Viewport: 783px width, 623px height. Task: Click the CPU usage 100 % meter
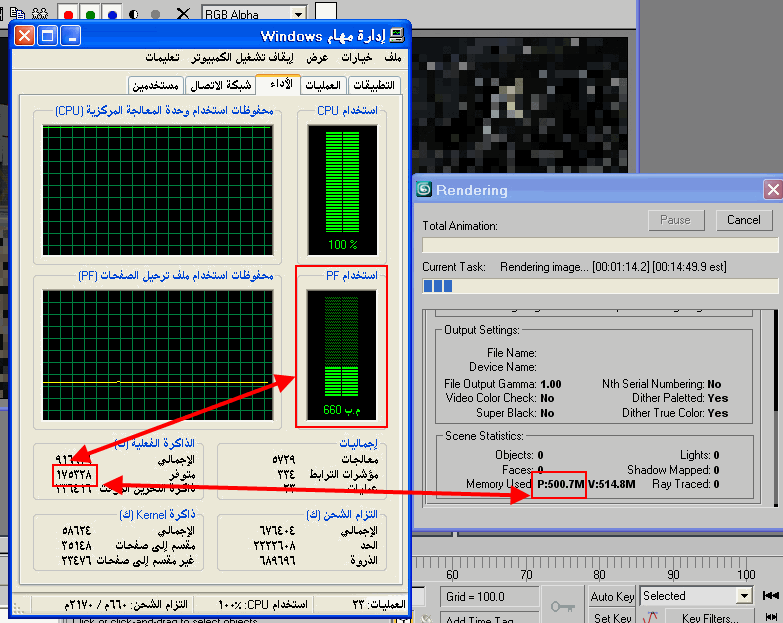343,190
